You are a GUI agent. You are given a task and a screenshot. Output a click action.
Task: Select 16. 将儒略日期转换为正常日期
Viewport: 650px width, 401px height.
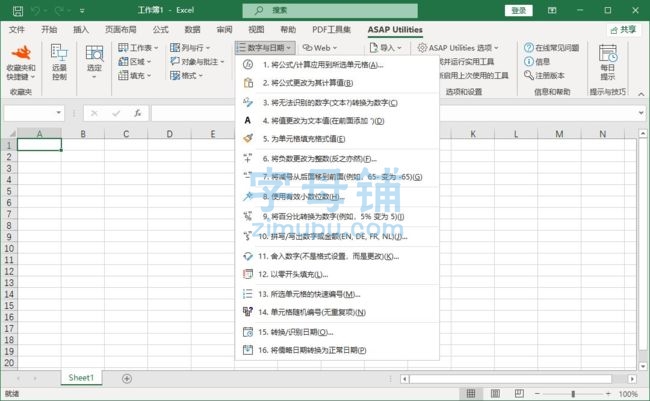pos(337,350)
